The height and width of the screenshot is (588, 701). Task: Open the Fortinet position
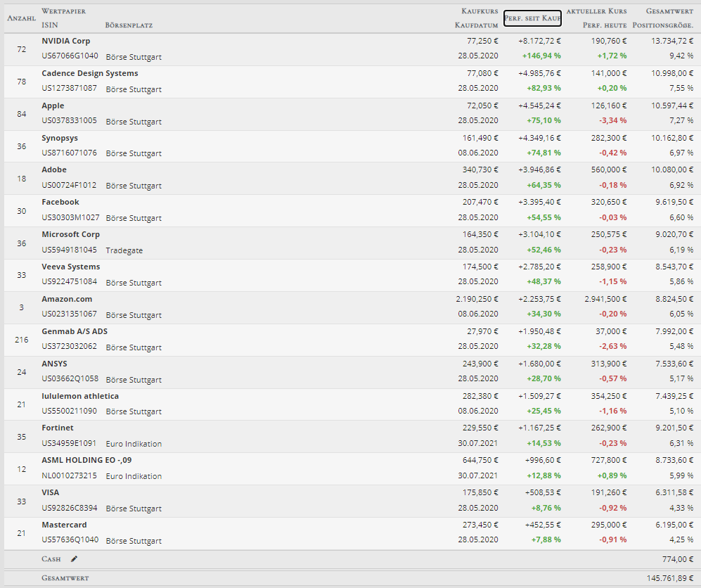point(57,428)
